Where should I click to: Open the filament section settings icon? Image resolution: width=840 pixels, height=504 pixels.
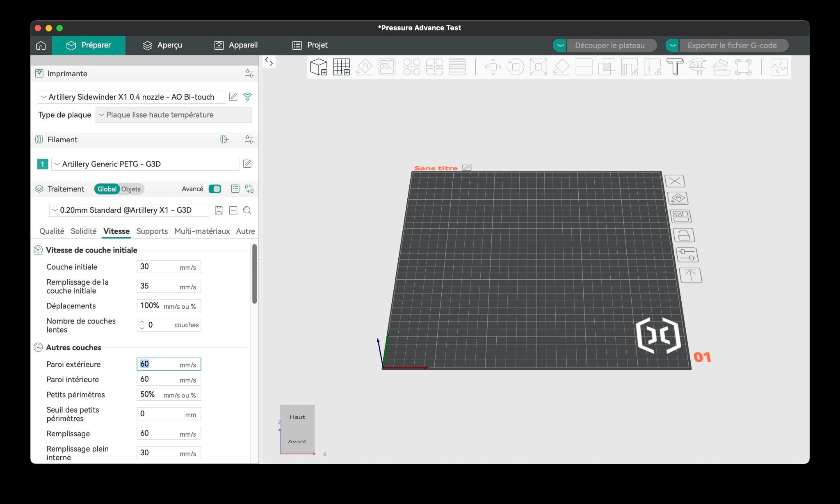[249, 139]
